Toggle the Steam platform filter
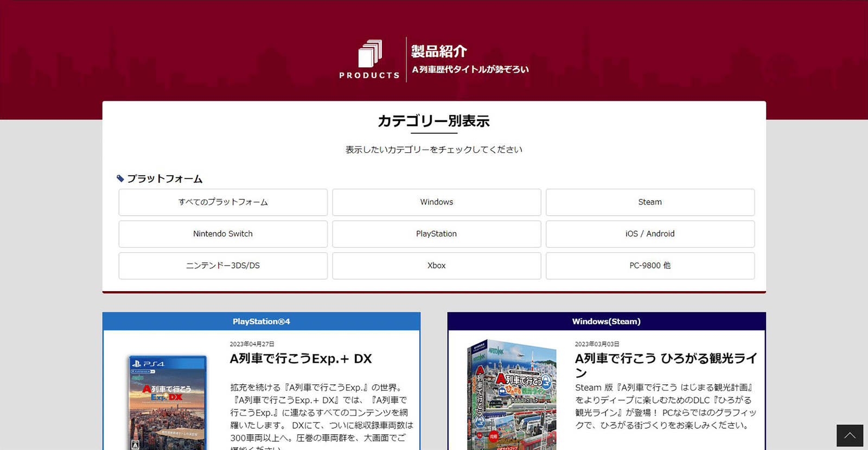The width and height of the screenshot is (868, 450). 650,202
